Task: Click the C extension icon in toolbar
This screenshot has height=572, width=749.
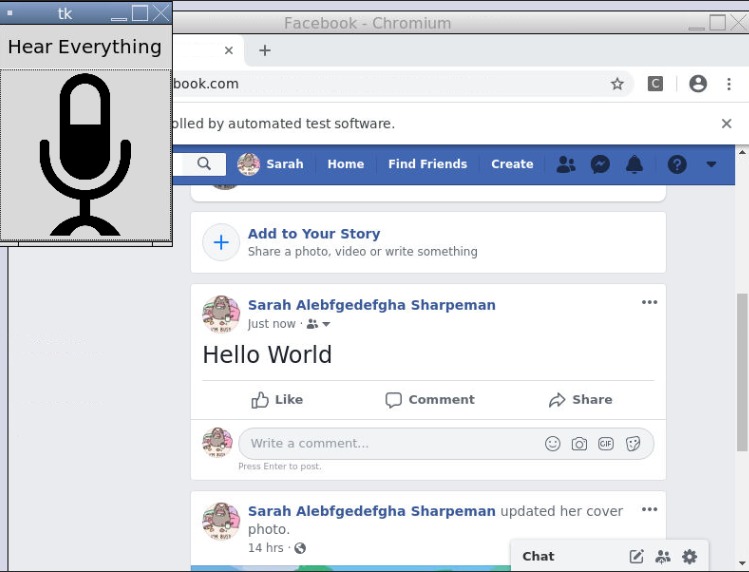Action: pyautogui.click(x=655, y=84)
